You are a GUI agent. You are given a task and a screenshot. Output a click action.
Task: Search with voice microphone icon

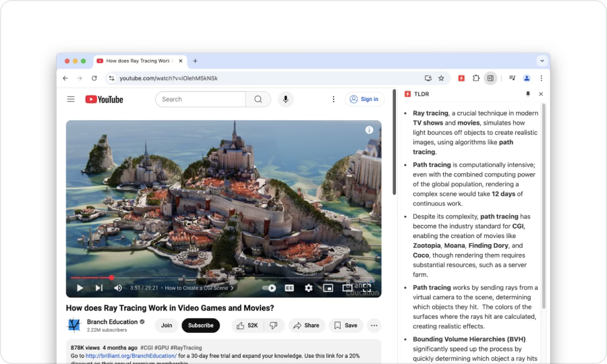pyautogui.click(x=285, y=99)
